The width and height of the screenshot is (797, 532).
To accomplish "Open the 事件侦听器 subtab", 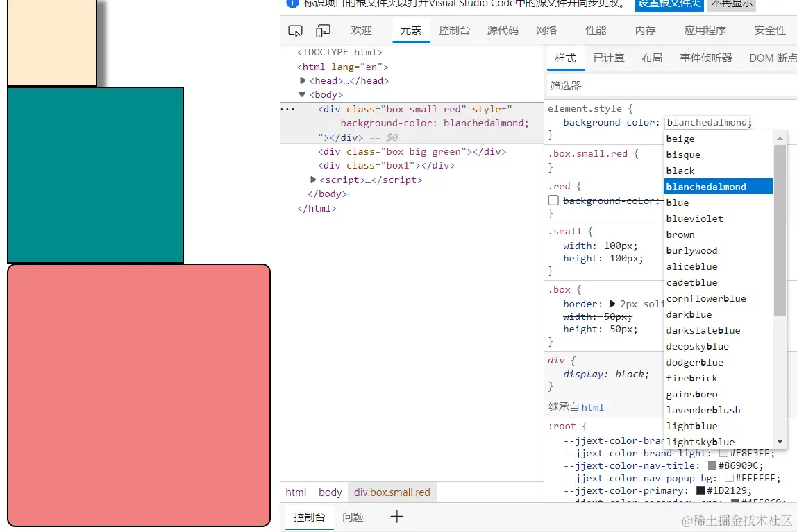I will pos(706,58).
